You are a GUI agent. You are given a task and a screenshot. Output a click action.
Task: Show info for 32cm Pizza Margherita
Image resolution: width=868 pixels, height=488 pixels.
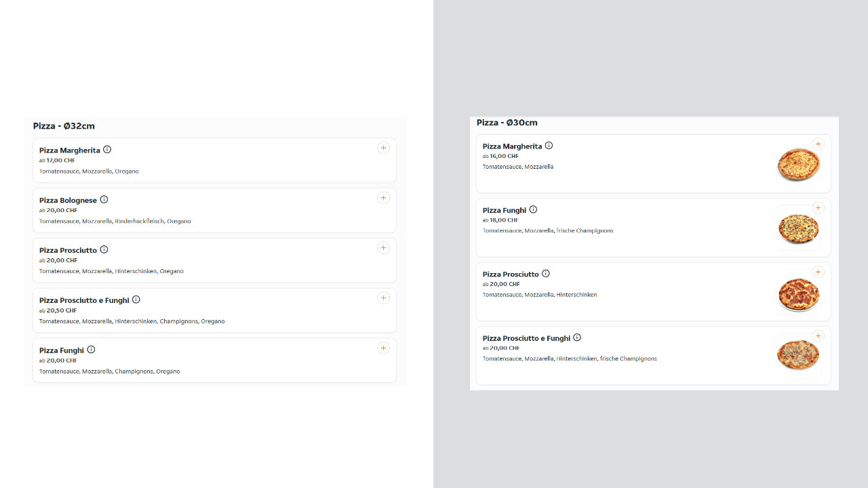[x=107, y=150]
